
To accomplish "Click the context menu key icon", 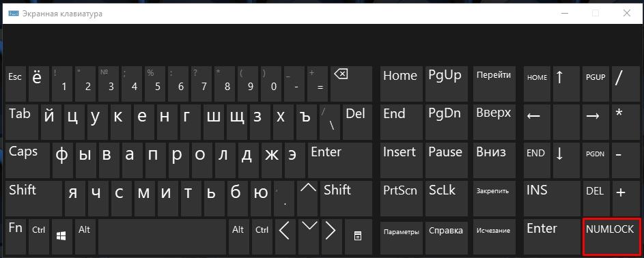I will click(358, 237).
